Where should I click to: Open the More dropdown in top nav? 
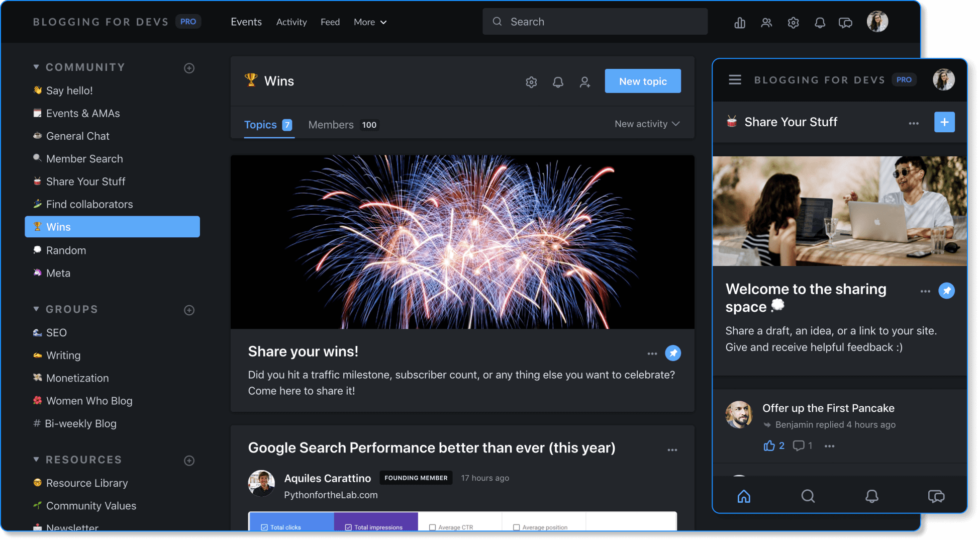pyautogui.click(x=370, y=22)
